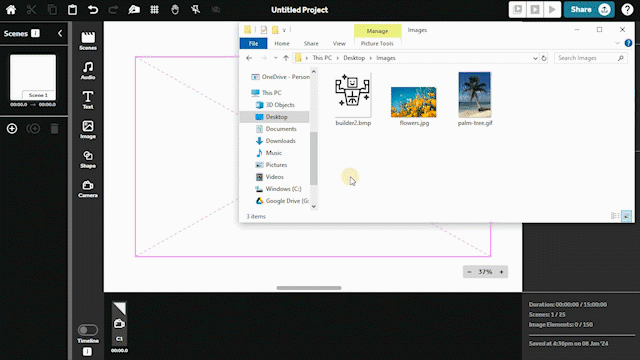Open the Text tool

(88, 100)
